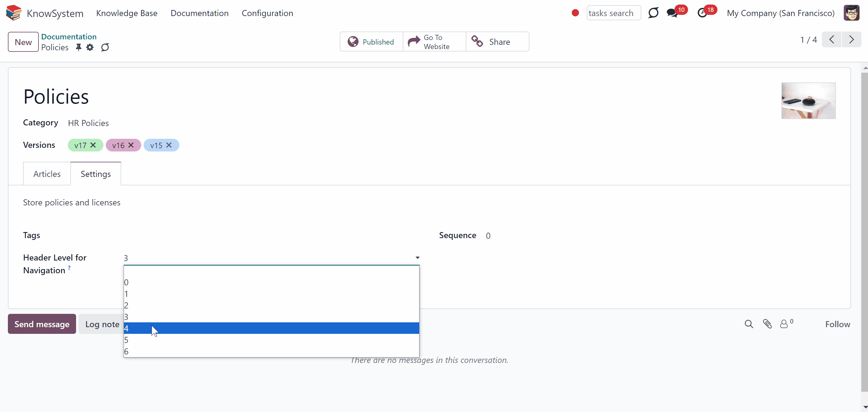The width and height of the screenshot is (868, 412).
Task: Click the help question mark for Header Level
Action: [x=69, y=268]
